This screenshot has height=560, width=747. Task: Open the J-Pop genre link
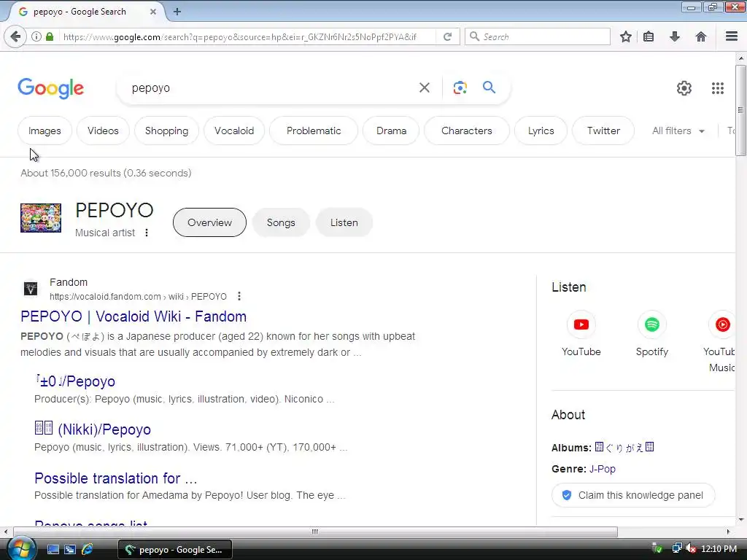(x=602, y=469)
